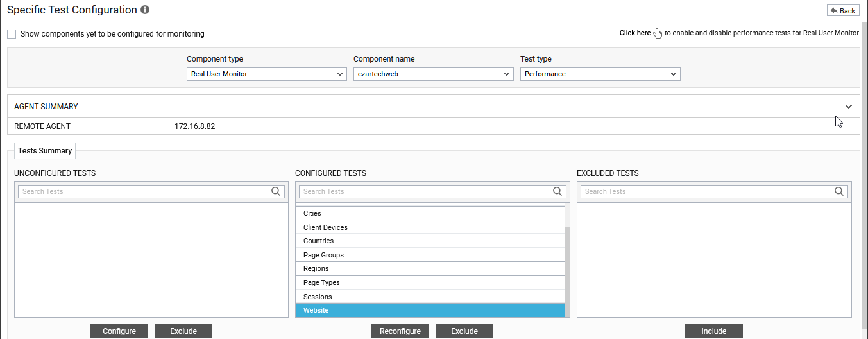The image size is (868, 339).
Task: Click the Configure button under Unconfigured Tests
Action: pos(119,331)
